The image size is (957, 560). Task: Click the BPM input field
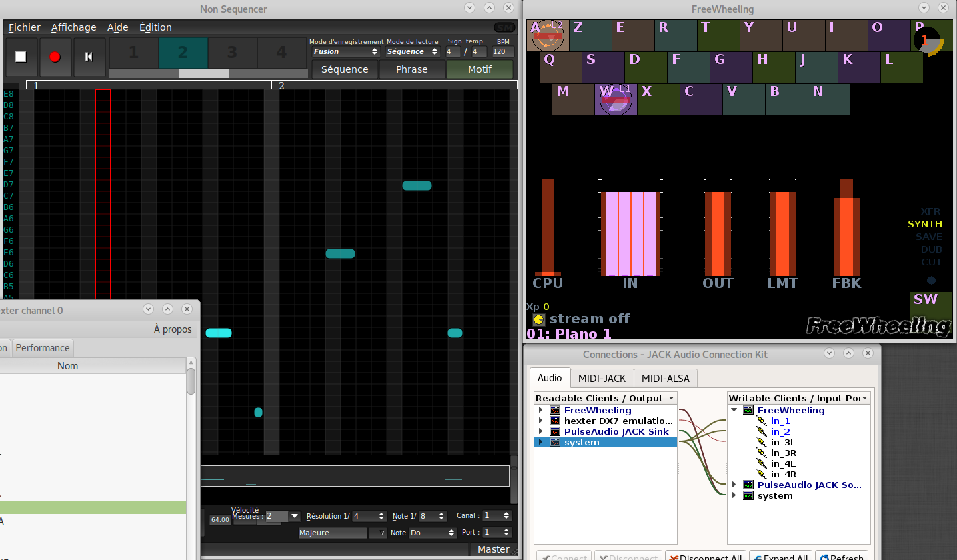coord(503,51)
